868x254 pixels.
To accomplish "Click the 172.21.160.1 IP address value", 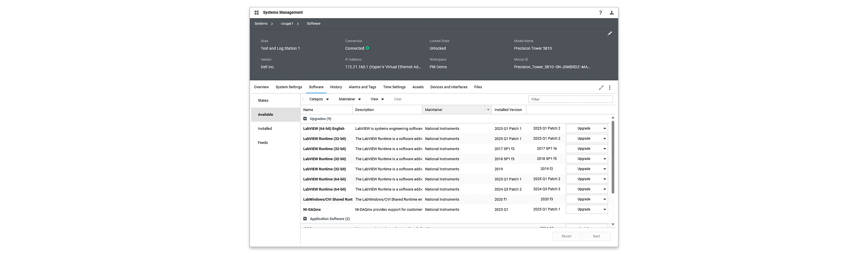I will tap(383, 67).
